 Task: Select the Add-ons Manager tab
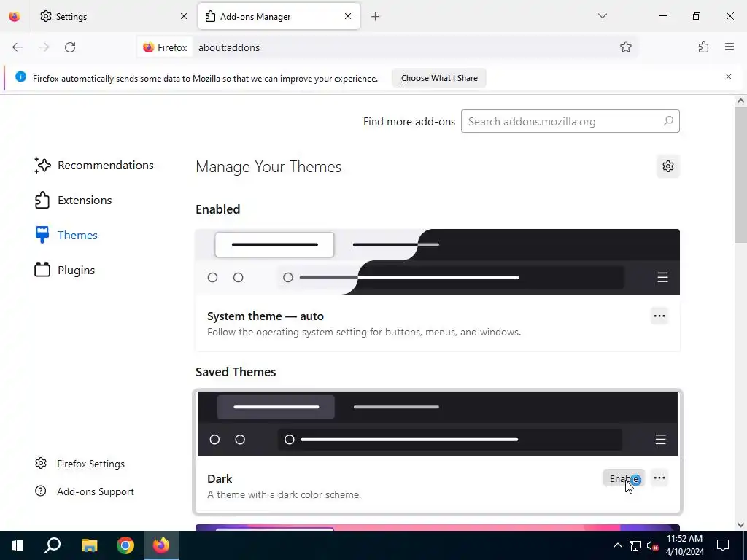coord(279,16)
